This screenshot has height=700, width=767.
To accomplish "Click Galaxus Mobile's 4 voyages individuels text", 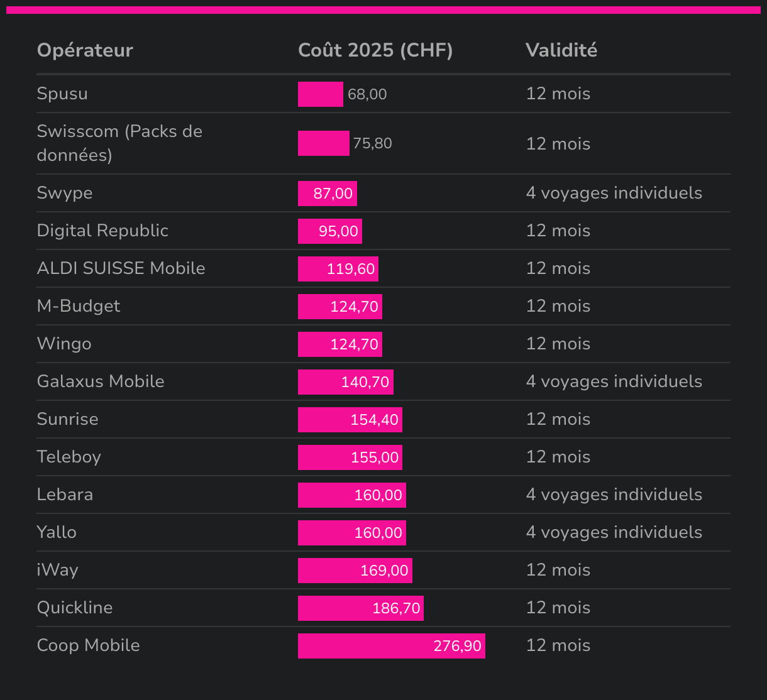I will [614, 381].
